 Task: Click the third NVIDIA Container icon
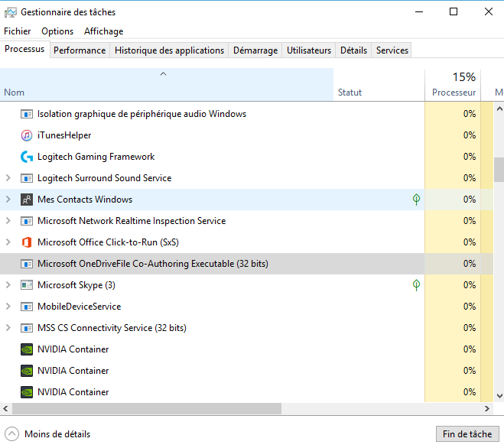pos(27,392)
